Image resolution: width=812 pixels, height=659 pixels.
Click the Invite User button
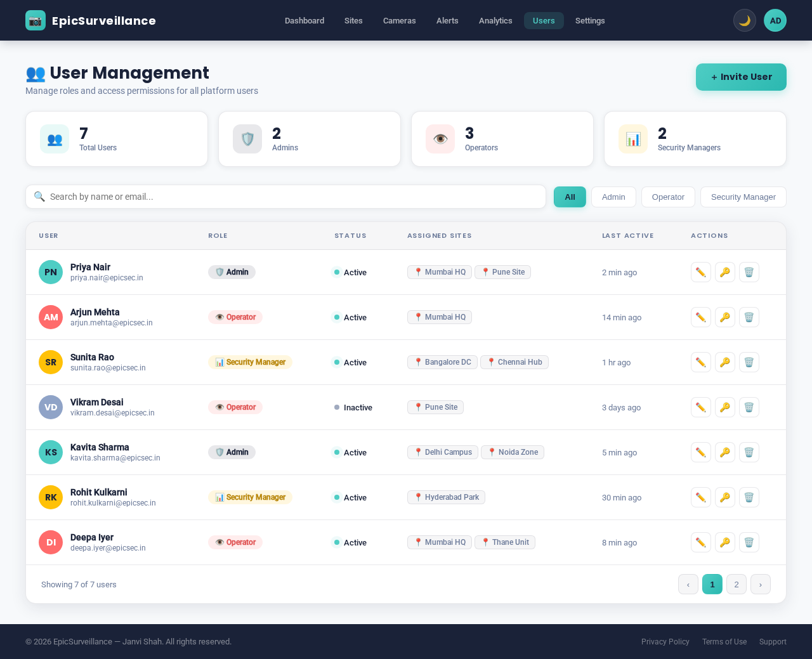(740, 77)
